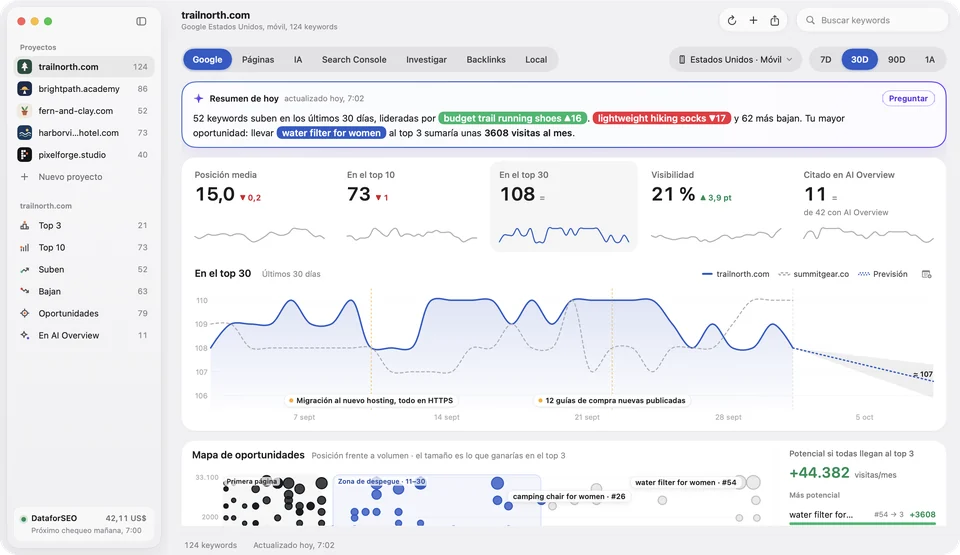Image resolution: width=960 pixels, height=555 pixels.
Task: Click the camping chair for women · #26 bubble label
Action: click(x=569, y=497)
